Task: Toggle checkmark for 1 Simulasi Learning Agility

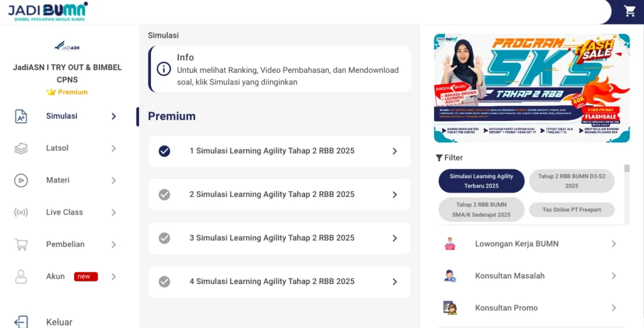Action: pyautogui.click(x=164, y=151)
